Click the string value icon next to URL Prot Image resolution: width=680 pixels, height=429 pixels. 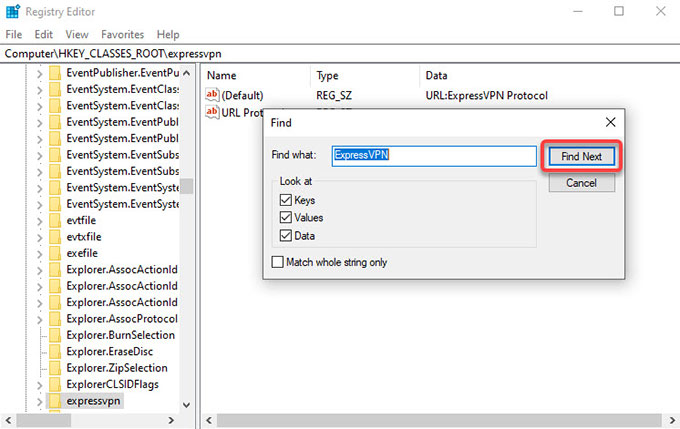(x=212, y=112)
